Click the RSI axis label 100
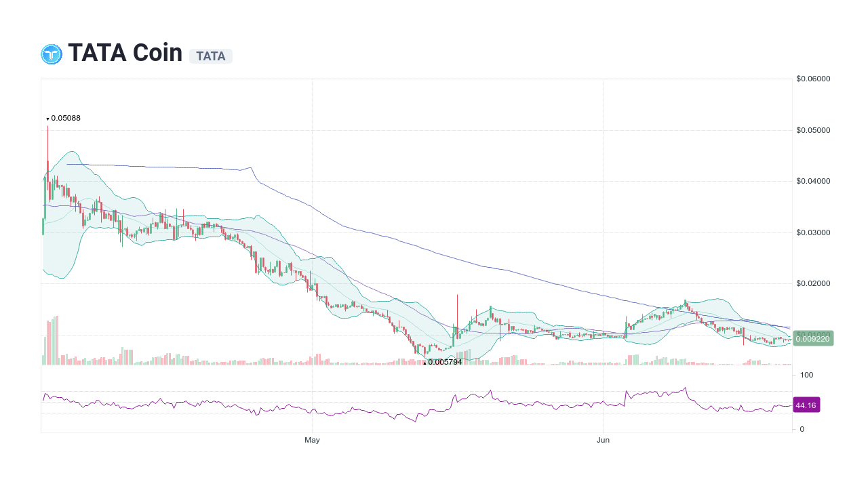Viewport: 868px width, 488px height. [807, 375]
